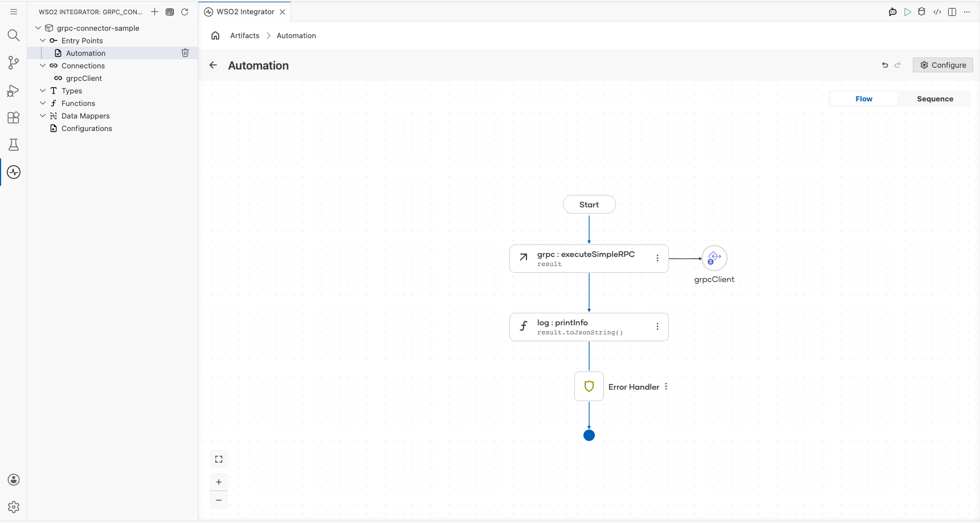Select the WSO2 Integrator editor tab
This screenshot has width=980, height=523.
pos(245,11)
